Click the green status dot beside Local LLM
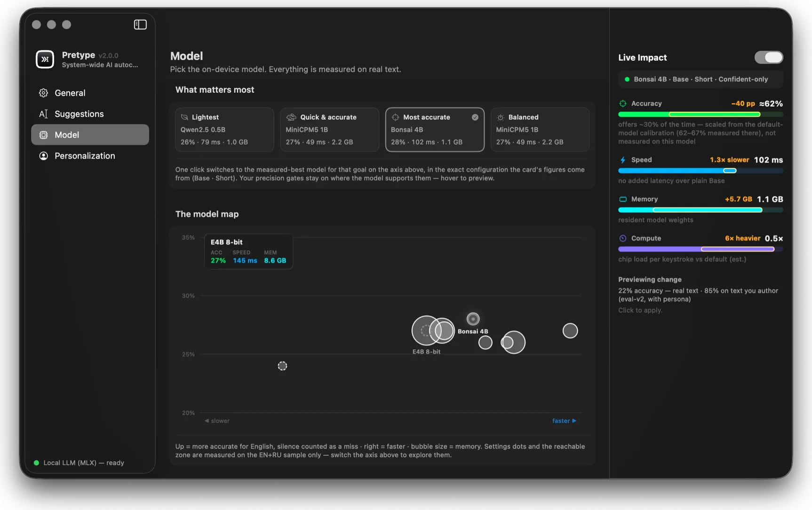 tap(36, 463)
